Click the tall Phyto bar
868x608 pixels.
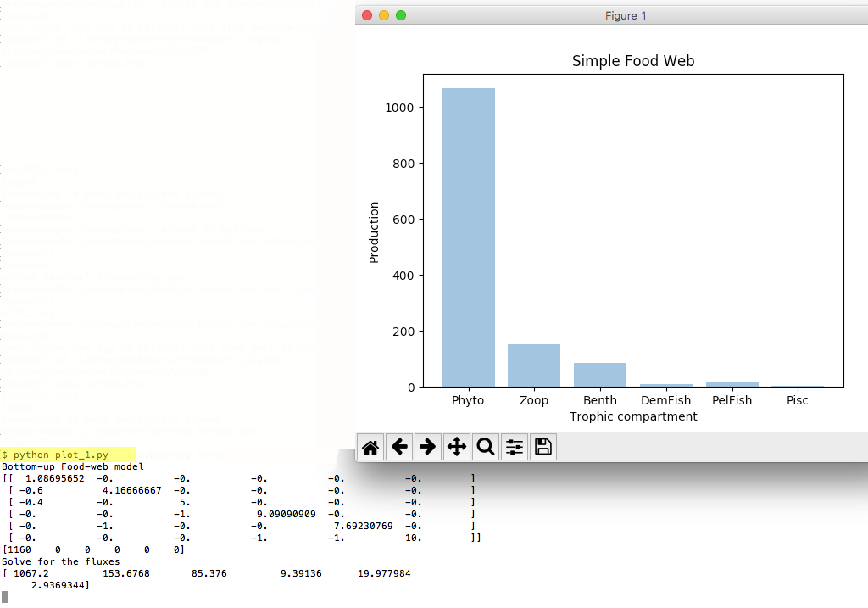[469, 237]
